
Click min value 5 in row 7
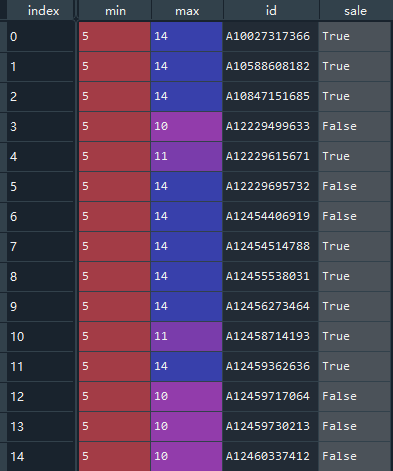(114, 246)
